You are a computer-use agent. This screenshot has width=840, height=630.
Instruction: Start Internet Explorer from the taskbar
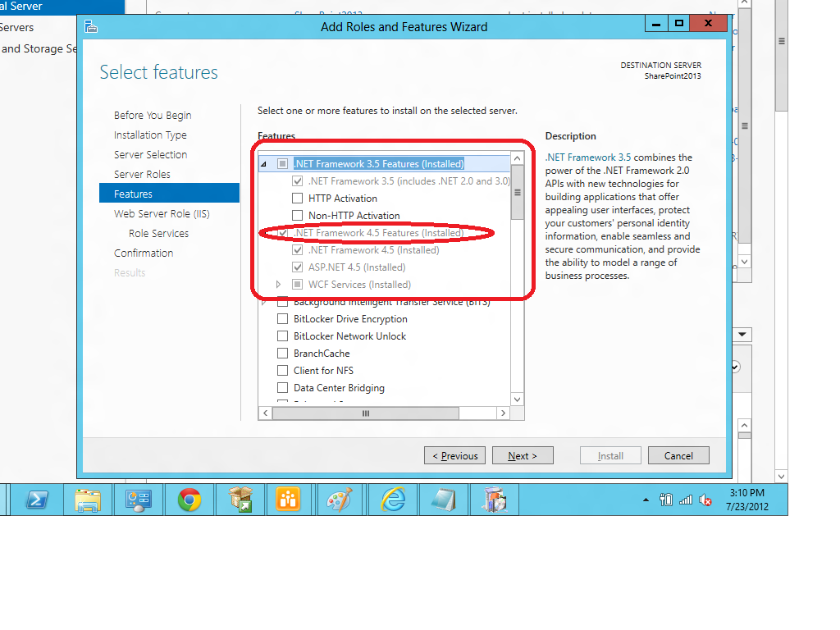pos(392,499)
